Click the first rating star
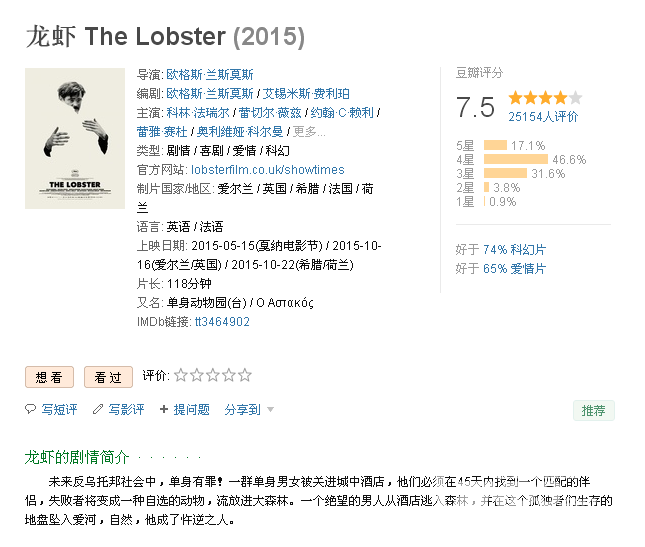Viewport: 645px width, 547px height. [181, 375]
